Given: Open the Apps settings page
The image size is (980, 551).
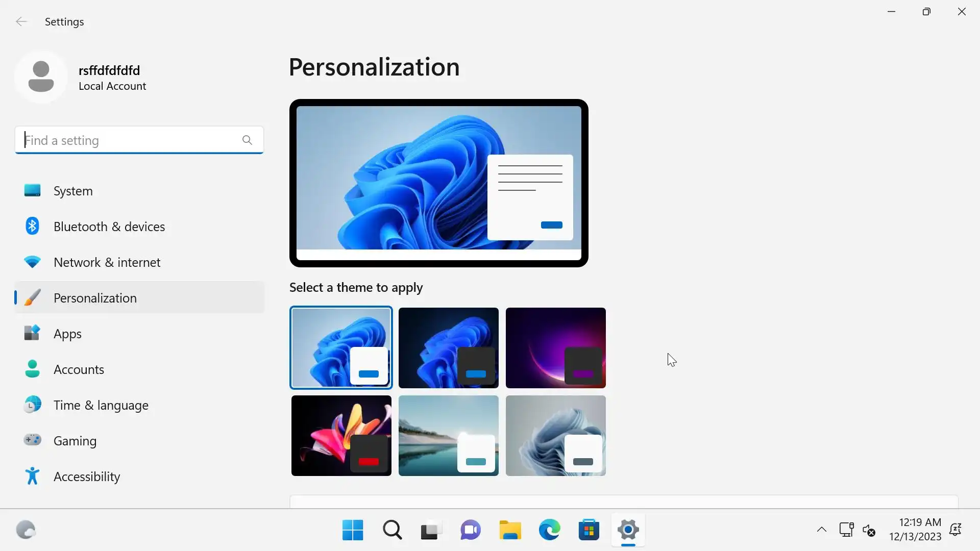Looking at the screenshot, I should pyautogui.click(x=67, y=334).
